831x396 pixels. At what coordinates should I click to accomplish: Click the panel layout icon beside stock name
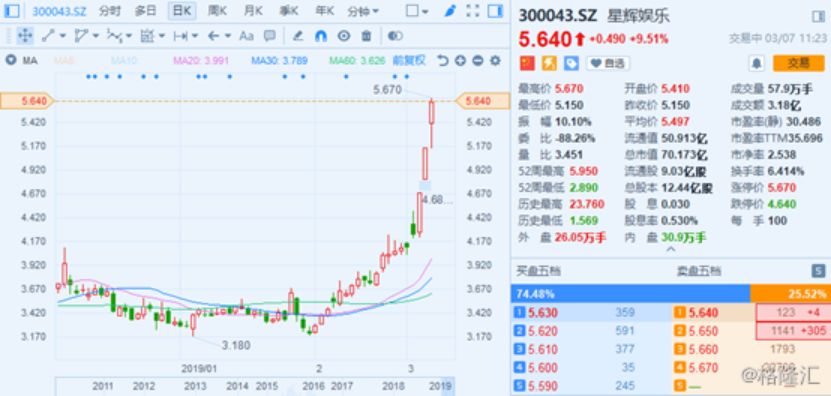(818, 17)
